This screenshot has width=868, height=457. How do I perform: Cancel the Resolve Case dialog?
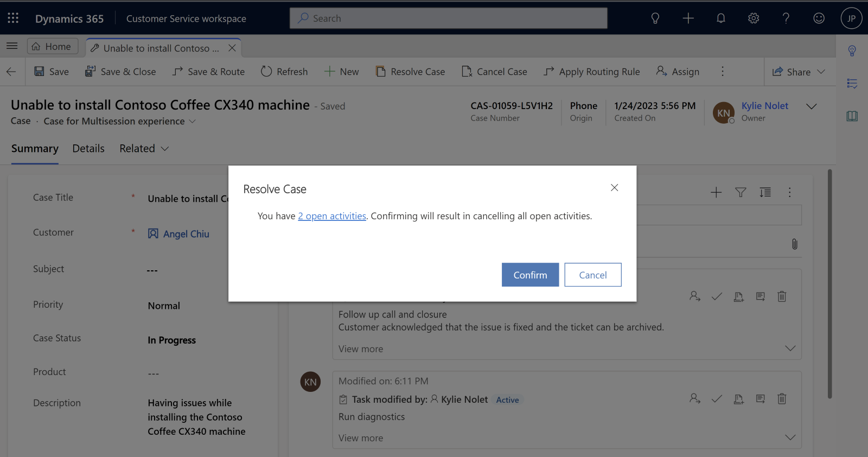(x=593, y=275)
